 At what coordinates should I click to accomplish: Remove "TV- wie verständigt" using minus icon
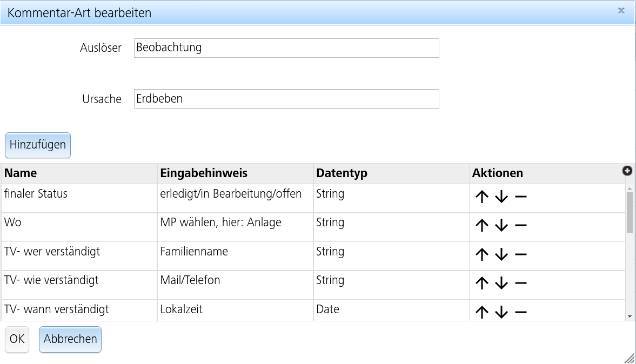click(520, 284)
